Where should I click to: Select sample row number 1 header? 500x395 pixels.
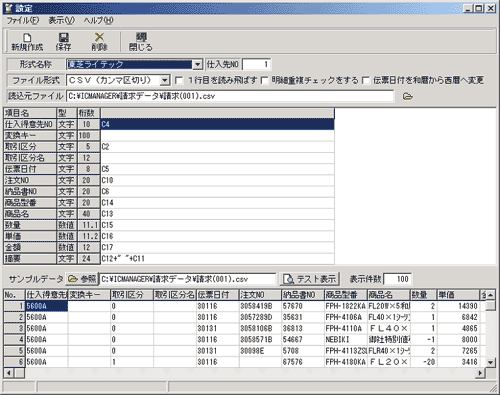15,306
